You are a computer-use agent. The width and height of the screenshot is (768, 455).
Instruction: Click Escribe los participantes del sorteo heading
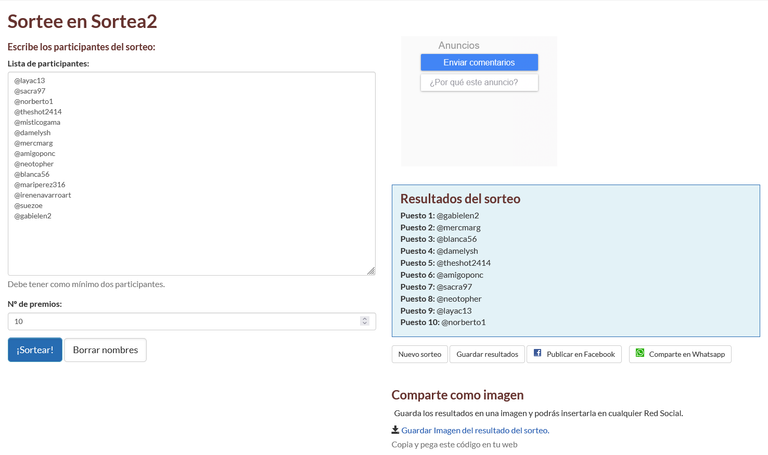(x=81, y=47)
